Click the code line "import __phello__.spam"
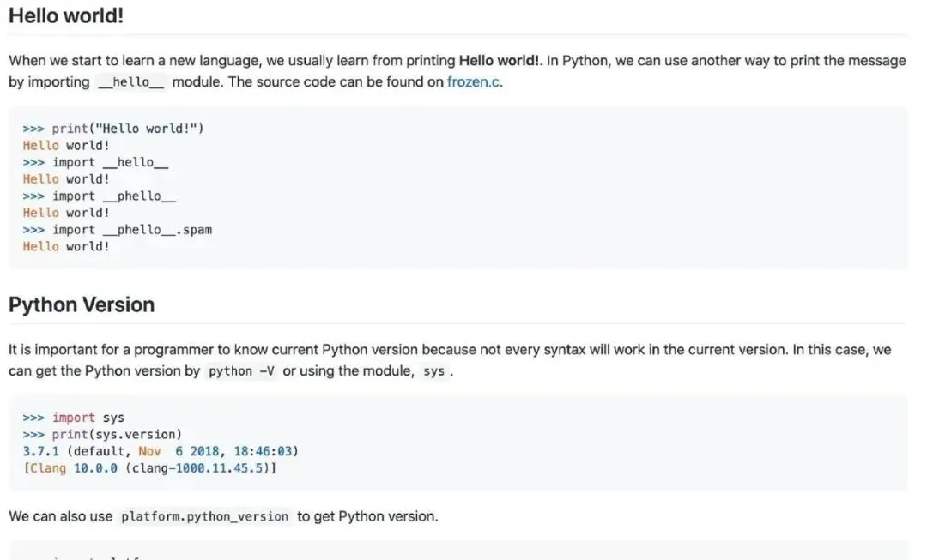Screen dimensions: 927x560 (117, 230)
